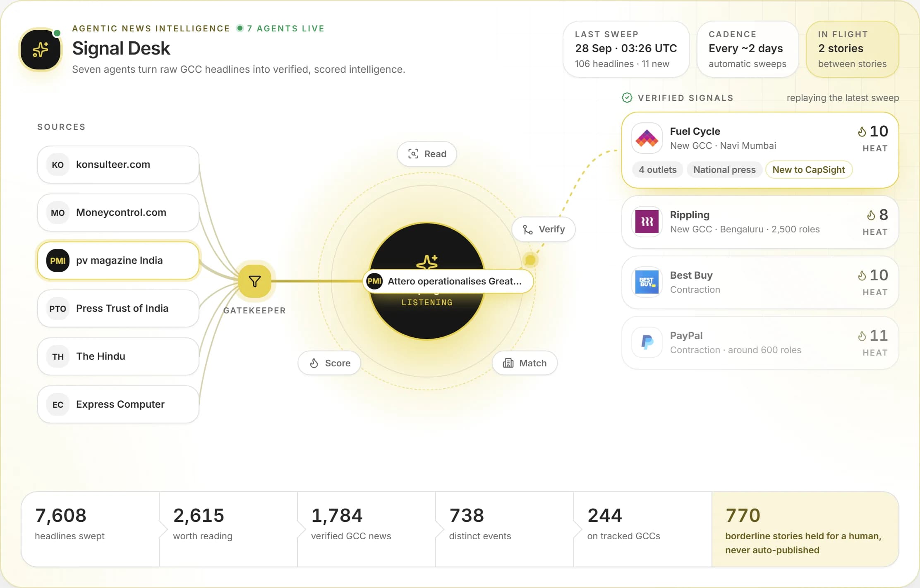The width and height of the screenshot is (920, 588).
Task: Click the KO badge for konsulteer.com
Action: coord(58,165)
